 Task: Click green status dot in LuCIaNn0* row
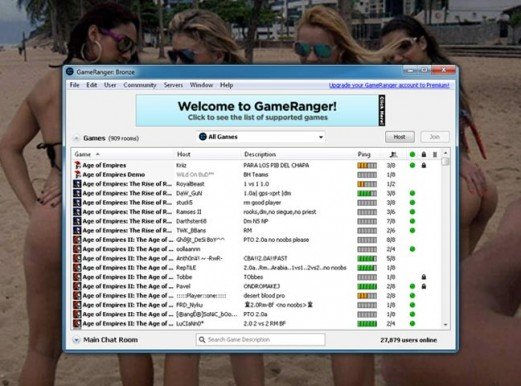412,323
